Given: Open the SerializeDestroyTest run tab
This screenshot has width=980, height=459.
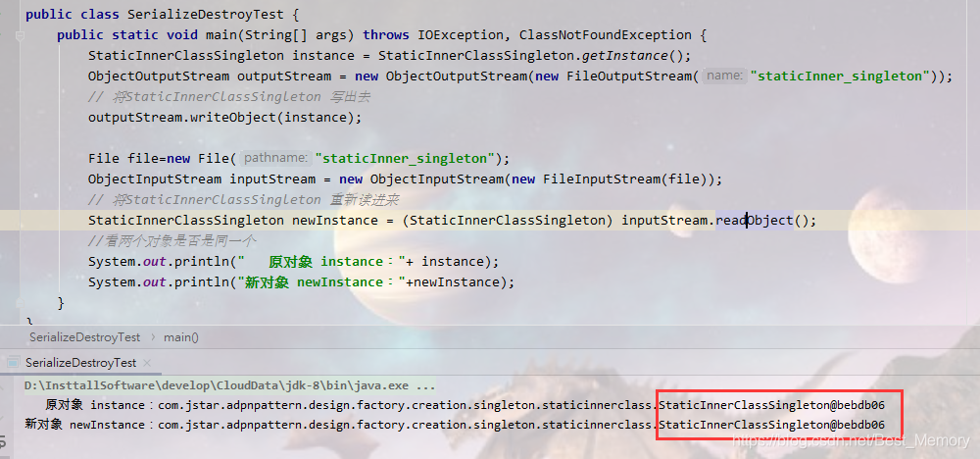Looking at the screenshot, I should tap(80, 363).
